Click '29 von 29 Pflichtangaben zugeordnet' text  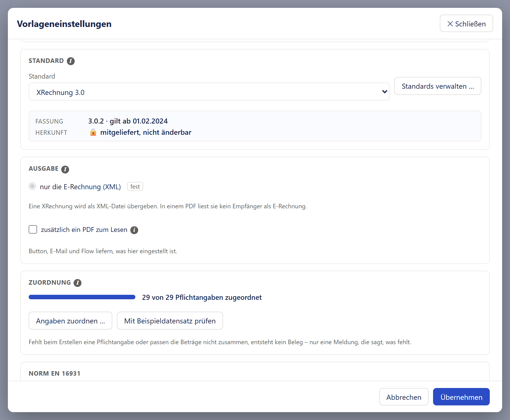click(x=202, y=297)
